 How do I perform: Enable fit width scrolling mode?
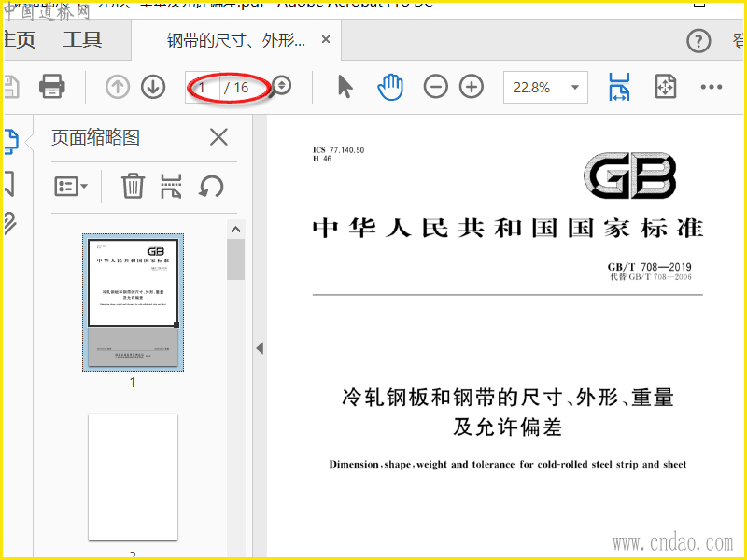[x=619, y=87]
